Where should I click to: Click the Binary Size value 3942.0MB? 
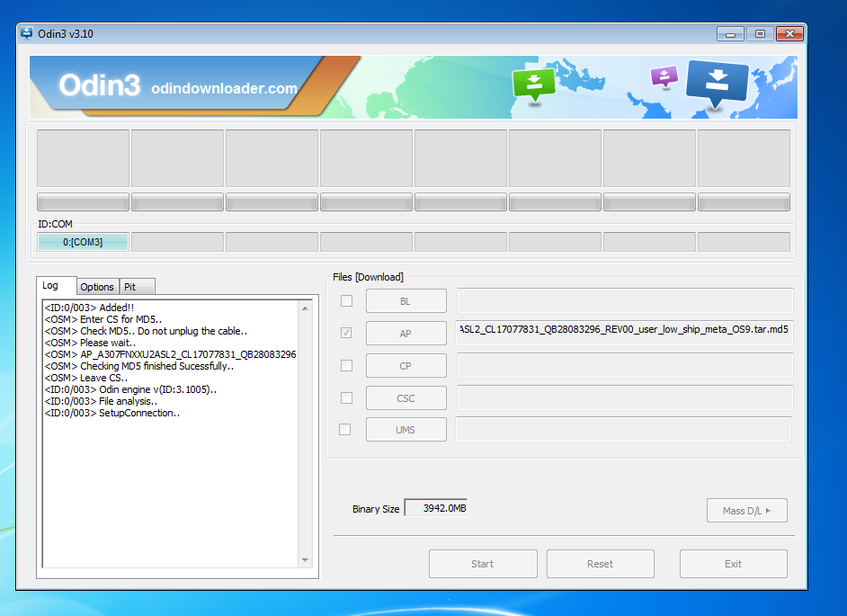pos(436,508)
